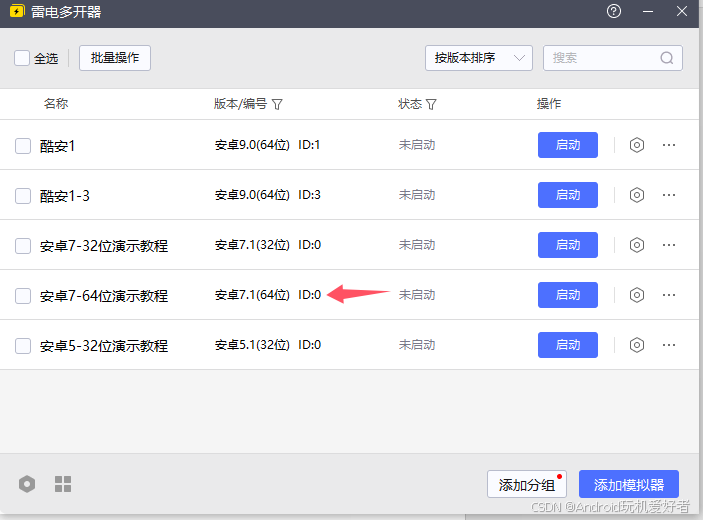Select the emulator name 酷安1
703x520 pixels.
point(57,146)
